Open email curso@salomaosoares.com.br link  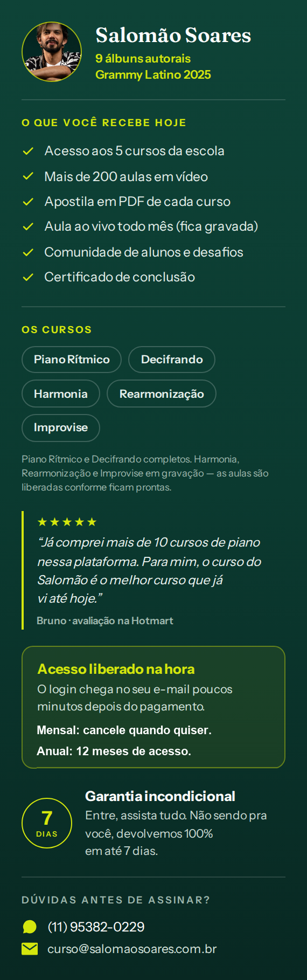coord(132,949)
